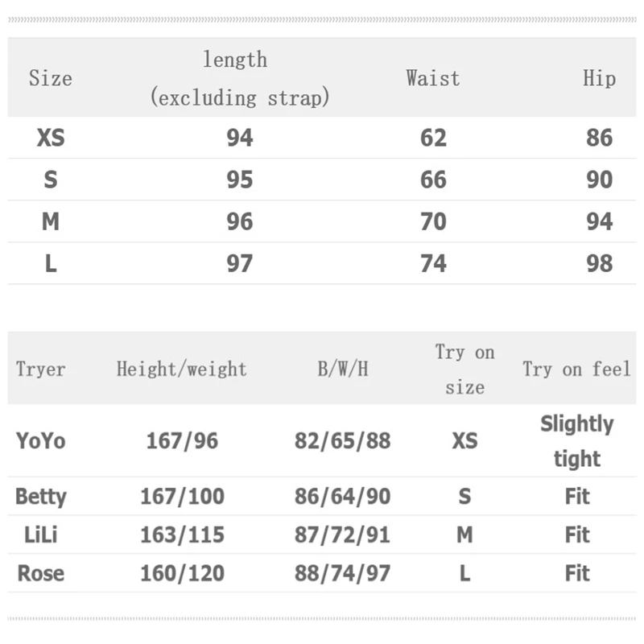
Task: Click Betty's height/weight value 167/100
Action: [x=182, y=496]
